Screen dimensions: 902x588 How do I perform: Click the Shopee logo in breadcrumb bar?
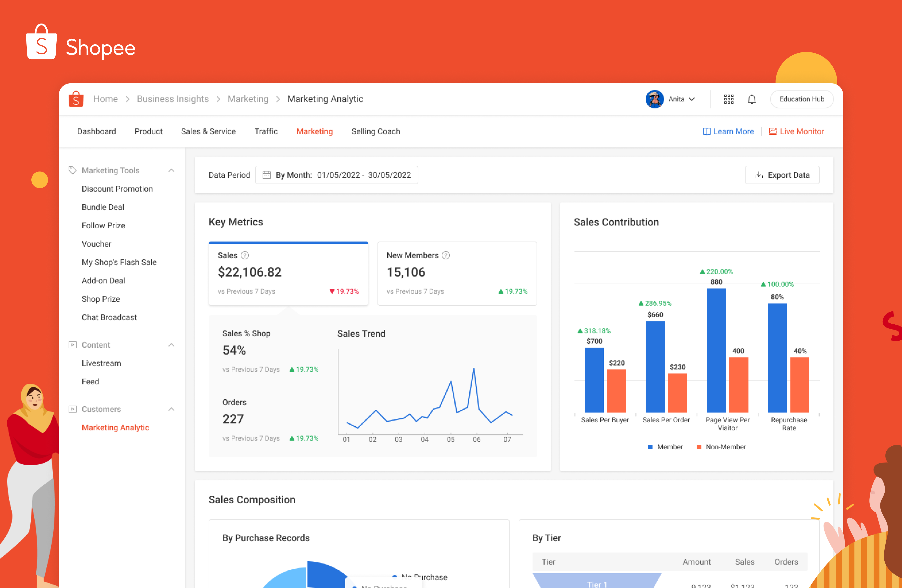(x=76, y=99)
